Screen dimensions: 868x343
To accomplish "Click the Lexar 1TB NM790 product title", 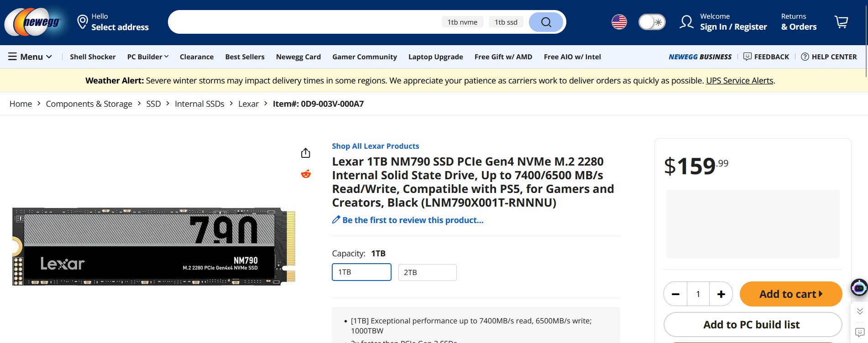I will (x=473, y=182).
